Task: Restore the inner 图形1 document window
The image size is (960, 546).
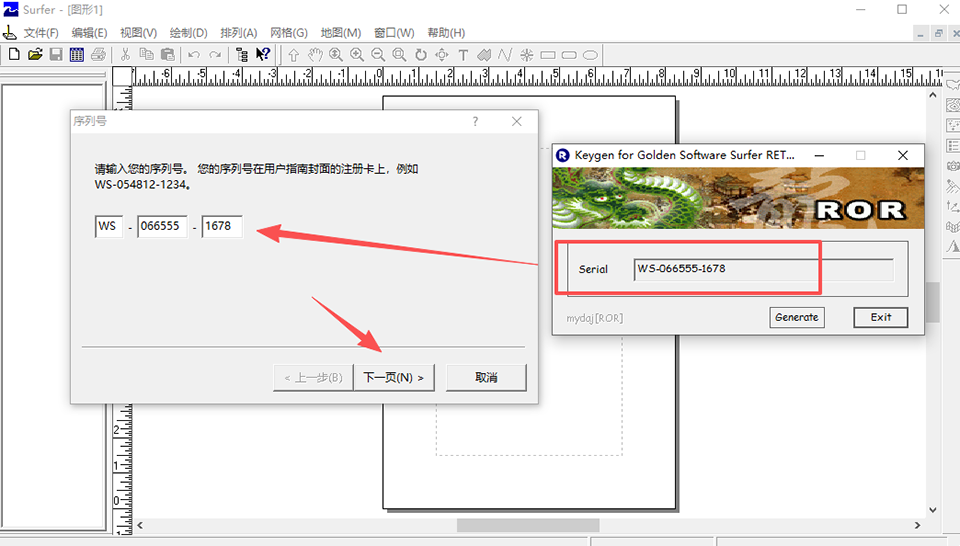Action: click(938, 34)
